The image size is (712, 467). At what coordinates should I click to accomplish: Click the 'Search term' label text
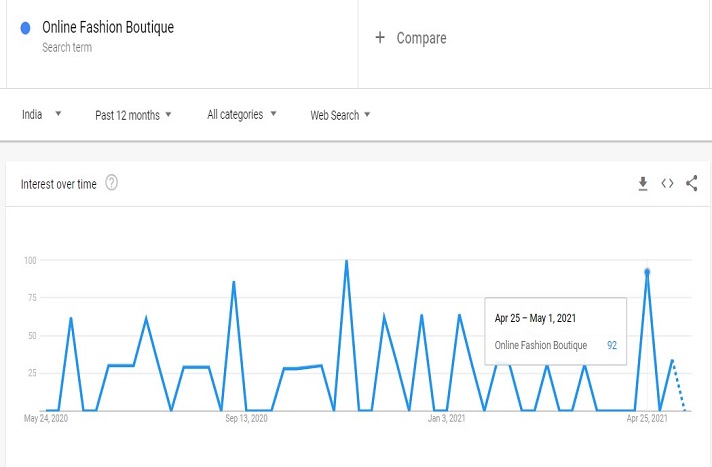[67, 47]
